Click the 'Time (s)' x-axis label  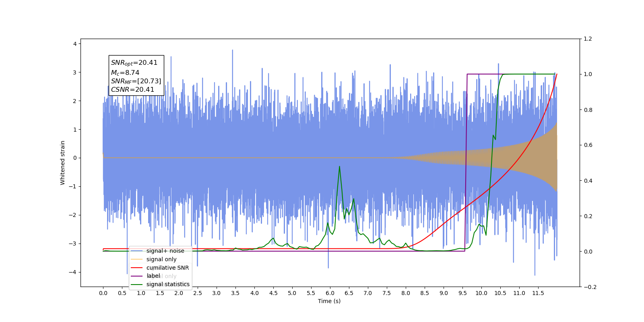tap(329, 301)
